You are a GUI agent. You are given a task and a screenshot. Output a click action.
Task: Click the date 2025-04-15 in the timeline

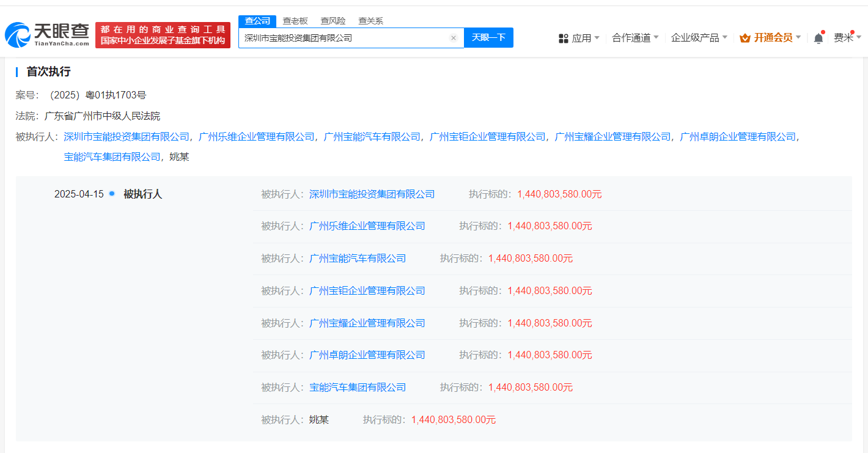[79, 194]
